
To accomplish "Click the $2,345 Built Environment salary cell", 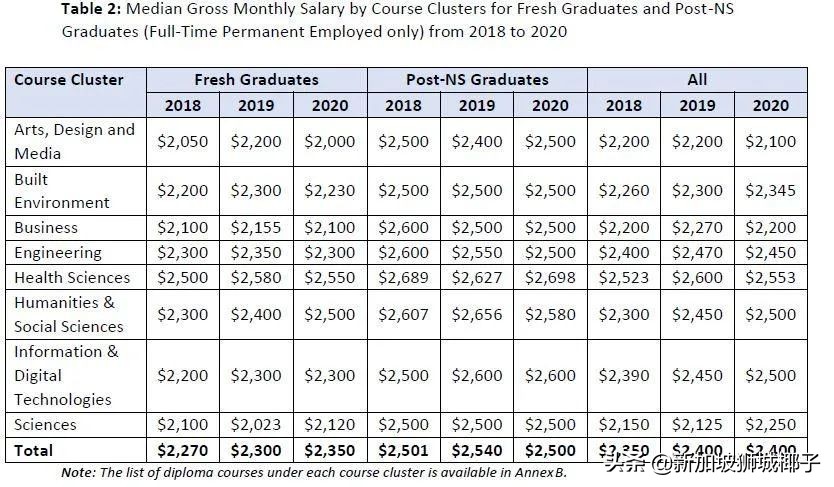I will tap(770, 190).
